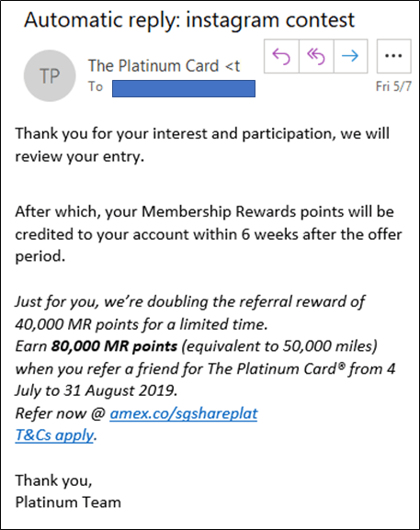
Task: Click the Reply All double-arrow icon
Action: [316, 56]
